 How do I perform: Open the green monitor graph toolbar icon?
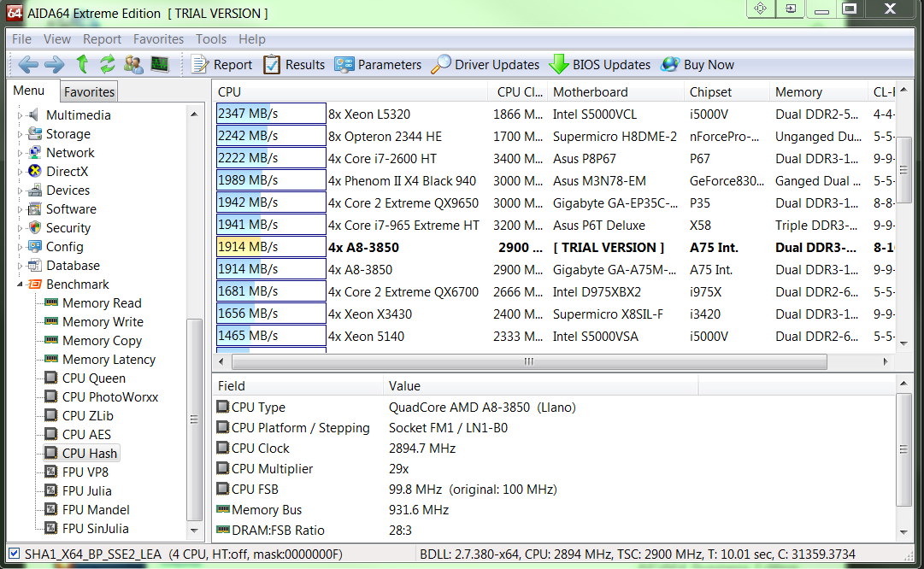[160, 63]
